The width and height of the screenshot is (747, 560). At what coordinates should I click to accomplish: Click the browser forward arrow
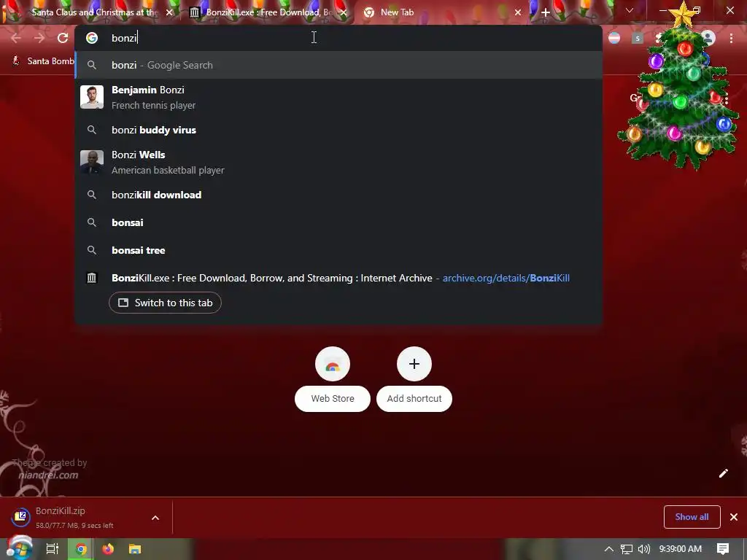tap(39, 38)
